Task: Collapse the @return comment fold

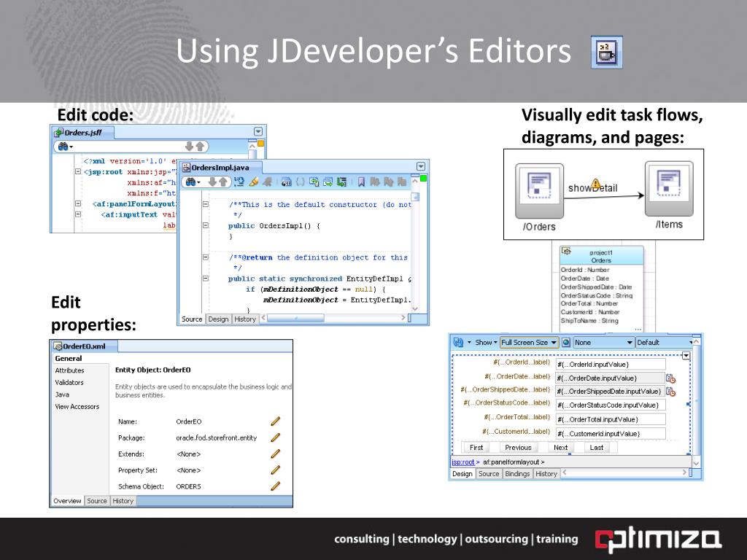Action: point(206,257)
